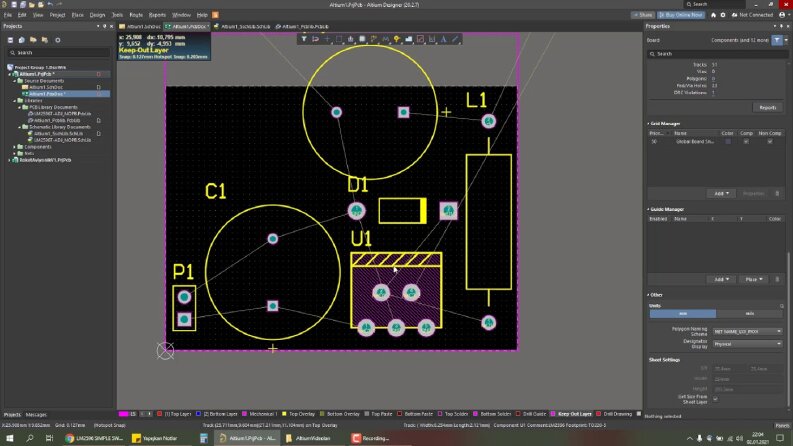Screen dimensions: 793x446
Task: Switch units to mils
Action: pyautogui.click(x=750, y=314)
